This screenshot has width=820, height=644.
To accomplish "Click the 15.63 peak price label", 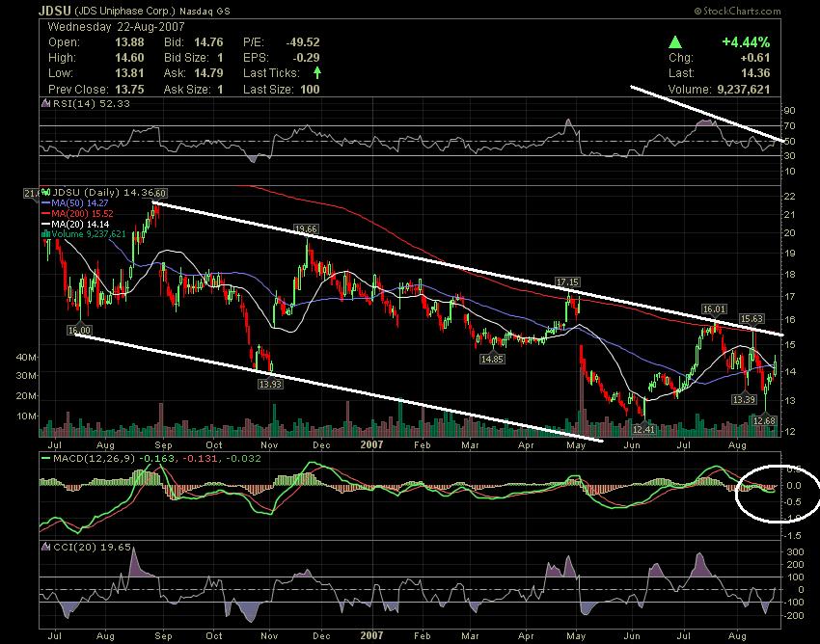I will (x=752, y=318).
